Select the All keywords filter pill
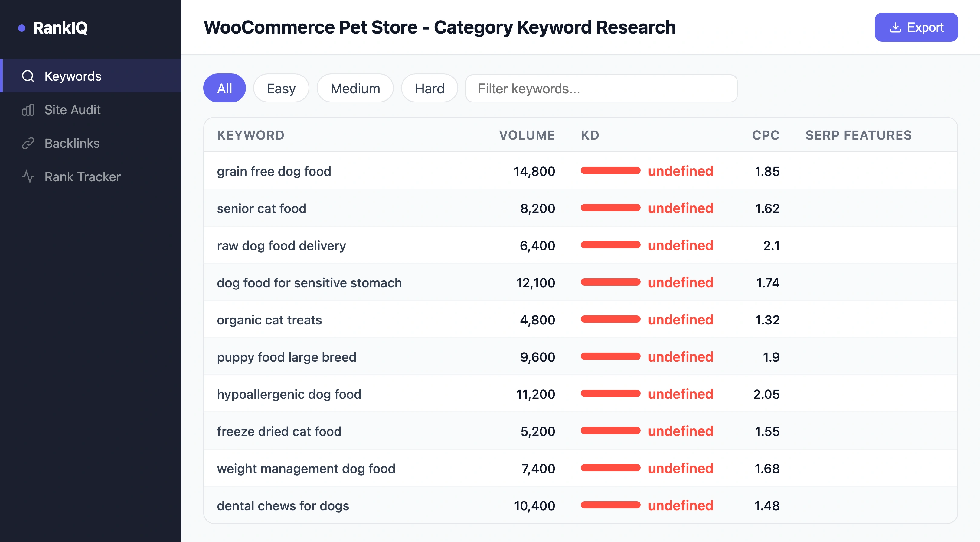The image size is (980, 542). click(224, 88)
